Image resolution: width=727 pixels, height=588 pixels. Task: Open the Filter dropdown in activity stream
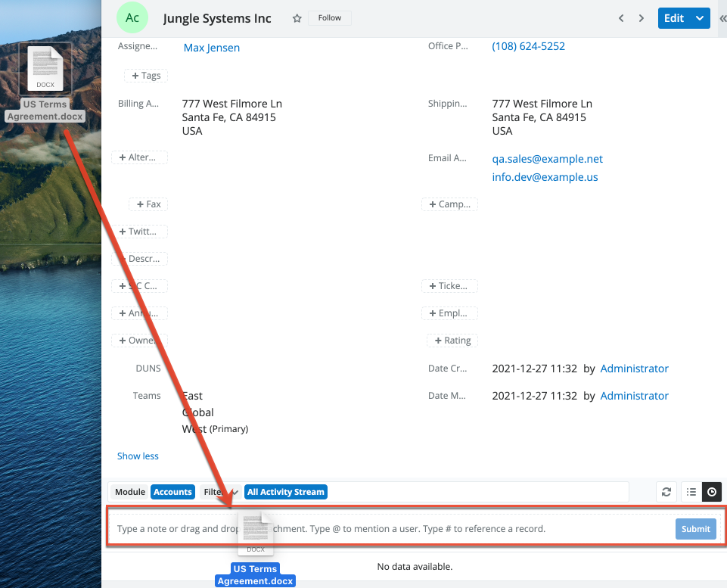(x=220, y=492)
